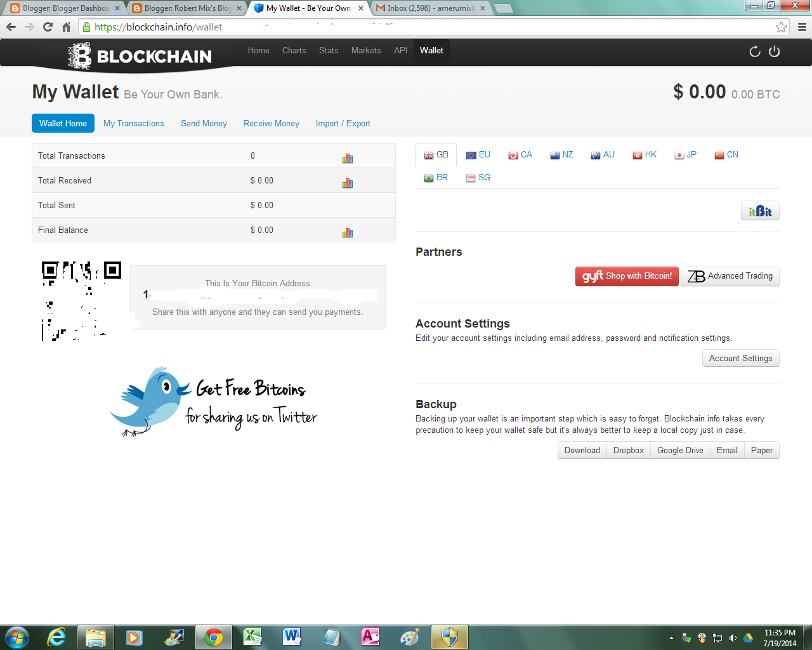Open the chart icon for Final Balance
812x650 pixels.
click(x=348, y=232)
